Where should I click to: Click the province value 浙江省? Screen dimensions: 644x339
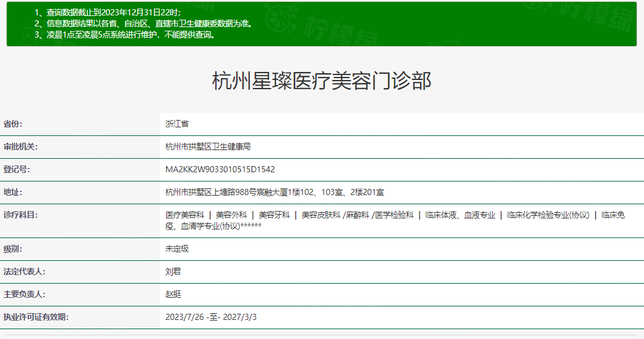point(177,124)
